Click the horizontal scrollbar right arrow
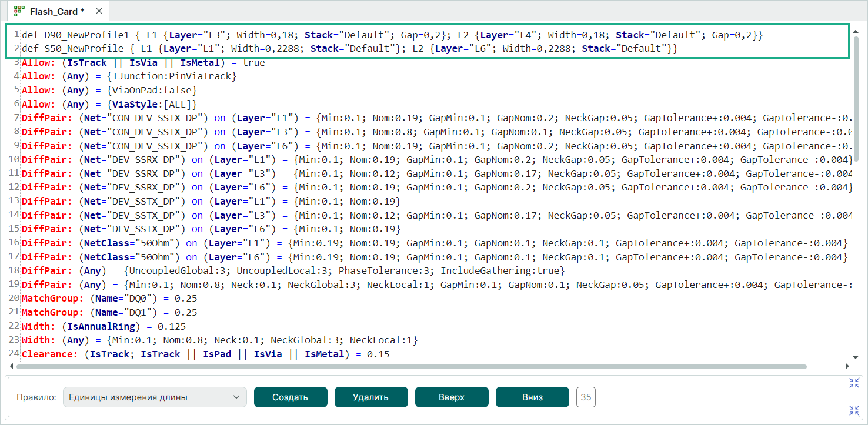Screen dimensions: 868x425 point(846,366)
